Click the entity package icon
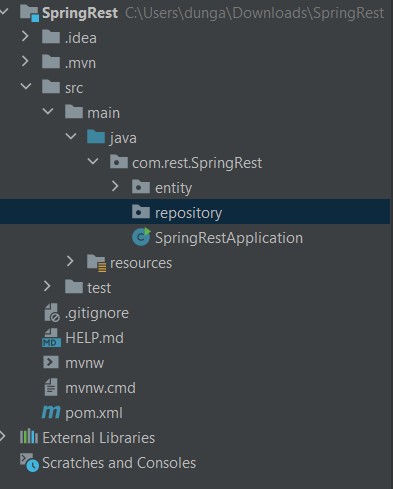The height and width of the screenshot is (489, 393). 141,187
